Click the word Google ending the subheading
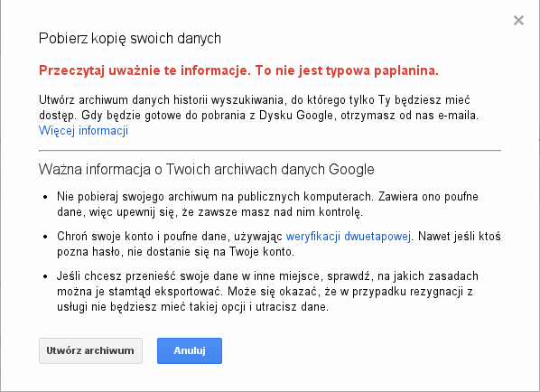The height and width of the screenshot is (392, 540). [351, 170]
